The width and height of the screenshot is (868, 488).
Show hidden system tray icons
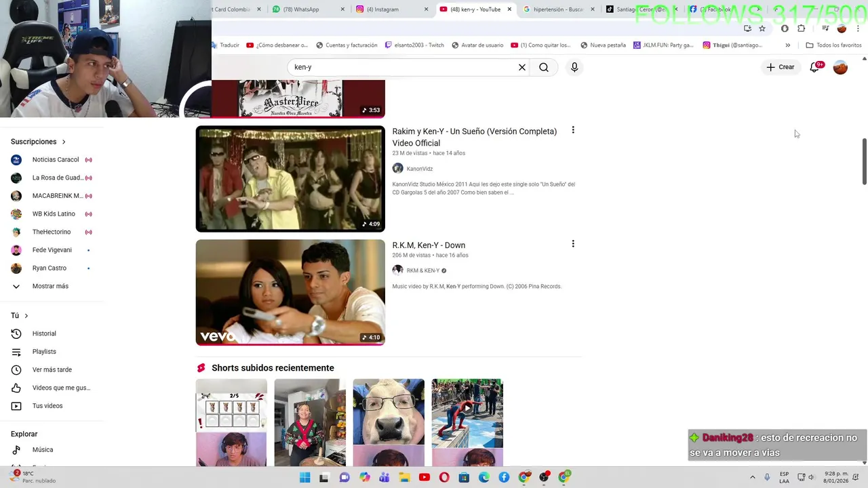(x=753, y=478)
